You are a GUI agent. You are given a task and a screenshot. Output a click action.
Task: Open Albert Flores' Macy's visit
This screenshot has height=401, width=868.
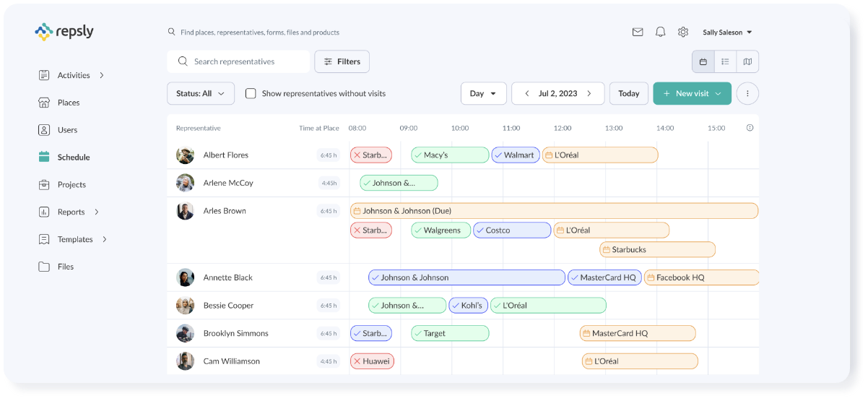[450, 155]
